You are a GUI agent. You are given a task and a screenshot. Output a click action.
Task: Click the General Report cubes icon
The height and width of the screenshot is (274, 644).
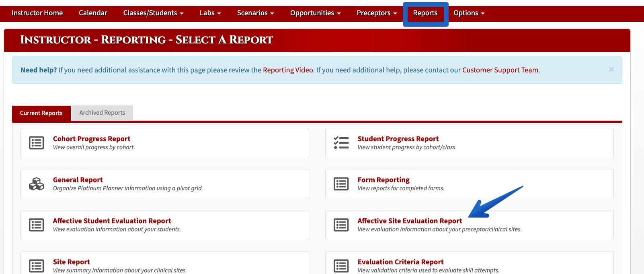37,184
